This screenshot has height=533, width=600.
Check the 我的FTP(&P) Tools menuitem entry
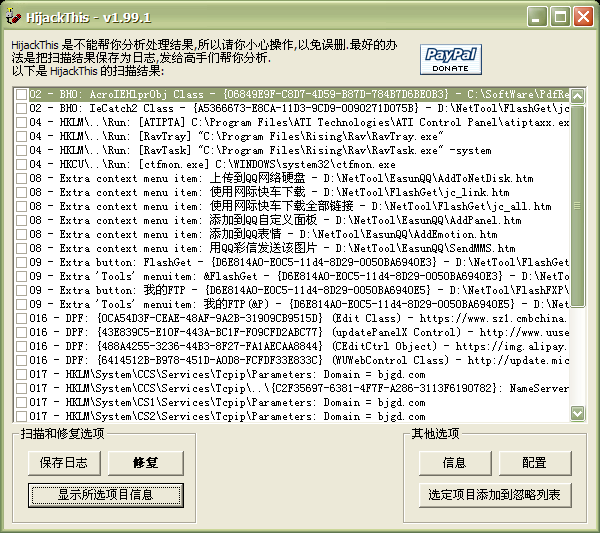[x=21, y=304]
